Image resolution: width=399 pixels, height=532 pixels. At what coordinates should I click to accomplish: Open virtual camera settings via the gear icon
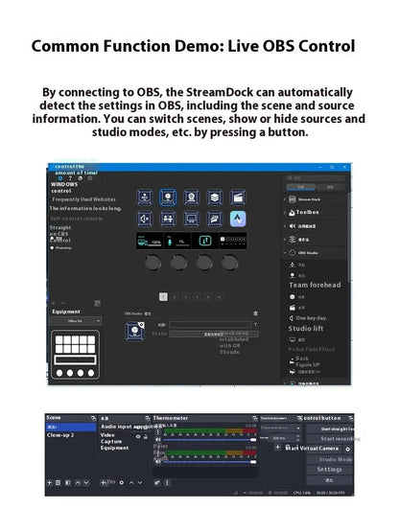348,449
